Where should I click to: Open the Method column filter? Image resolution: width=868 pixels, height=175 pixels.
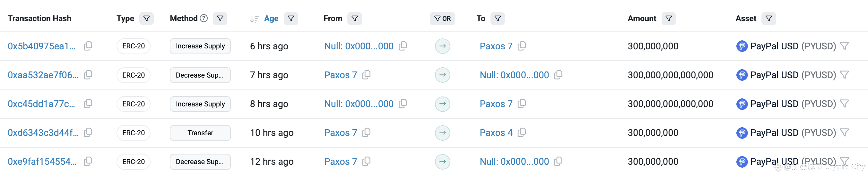click(x=220, y=19)
